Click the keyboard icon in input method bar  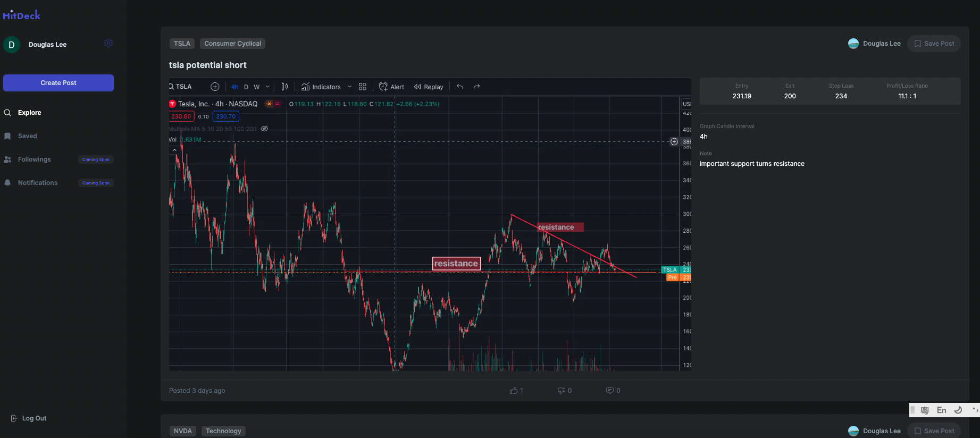click(925, 410)
